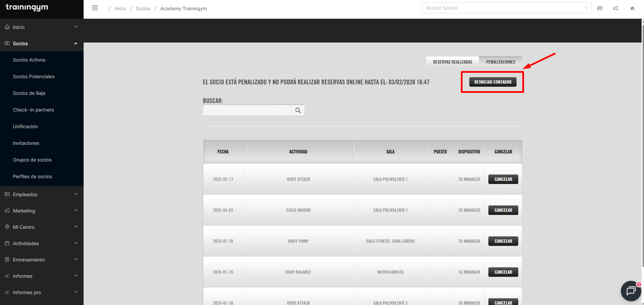
Task: Switch to the Reservas Realizadas tab
Action: [452, 62]
